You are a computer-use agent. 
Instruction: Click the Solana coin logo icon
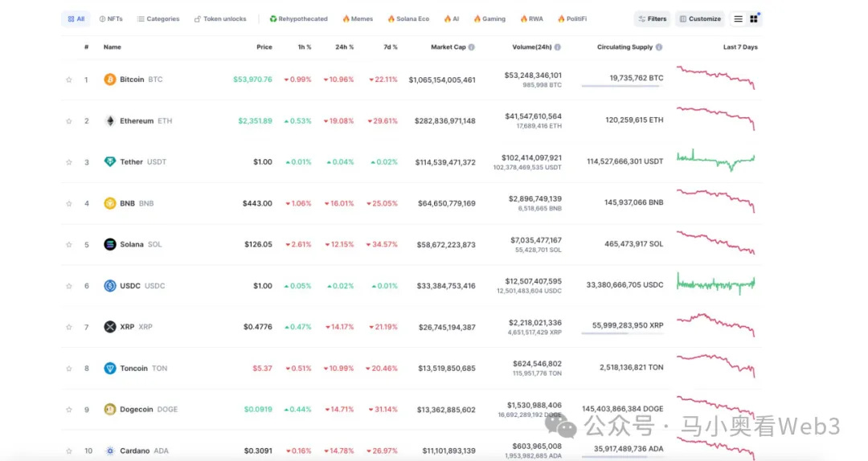point(109,244)
